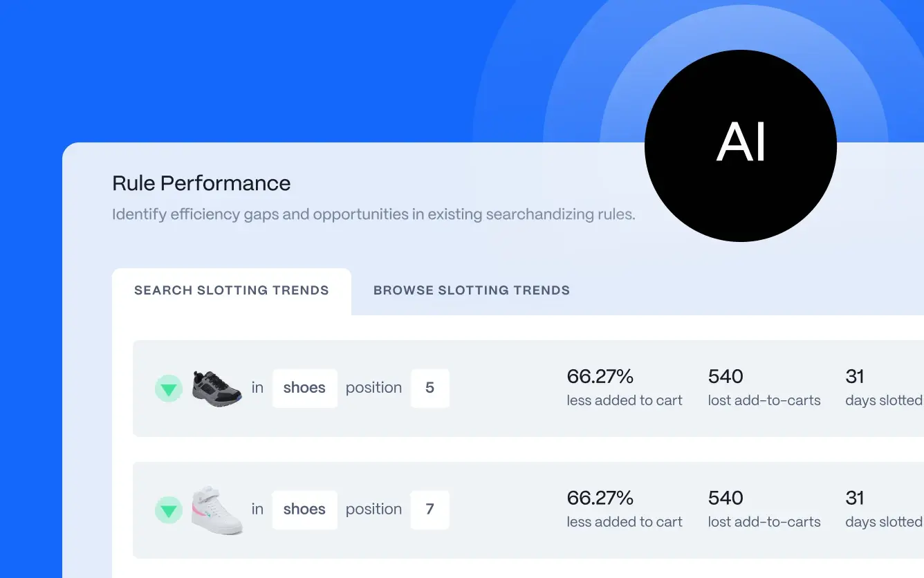
Task: Open the shoes field in the position 7 row
Action: click(304, 510)
